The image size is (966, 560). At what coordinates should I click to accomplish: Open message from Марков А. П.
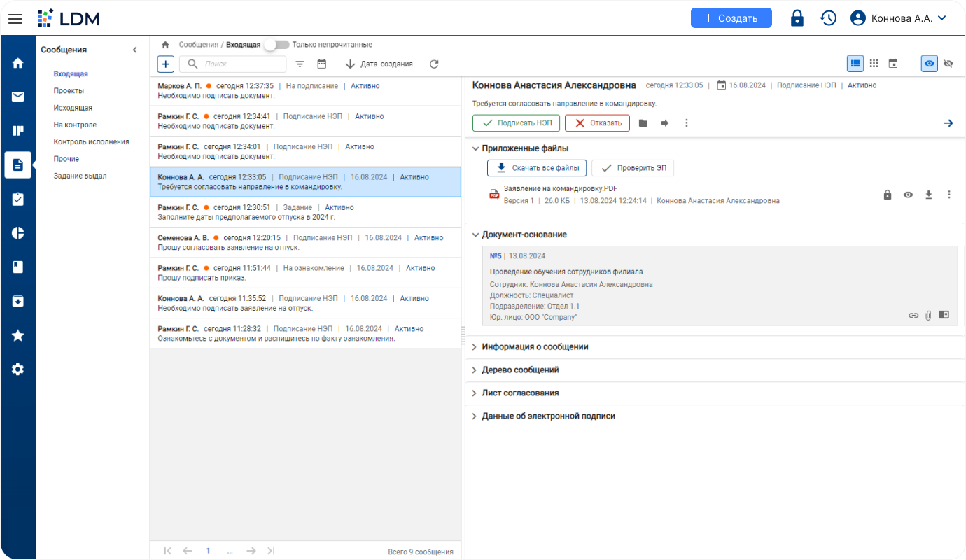tap(305, 90)
